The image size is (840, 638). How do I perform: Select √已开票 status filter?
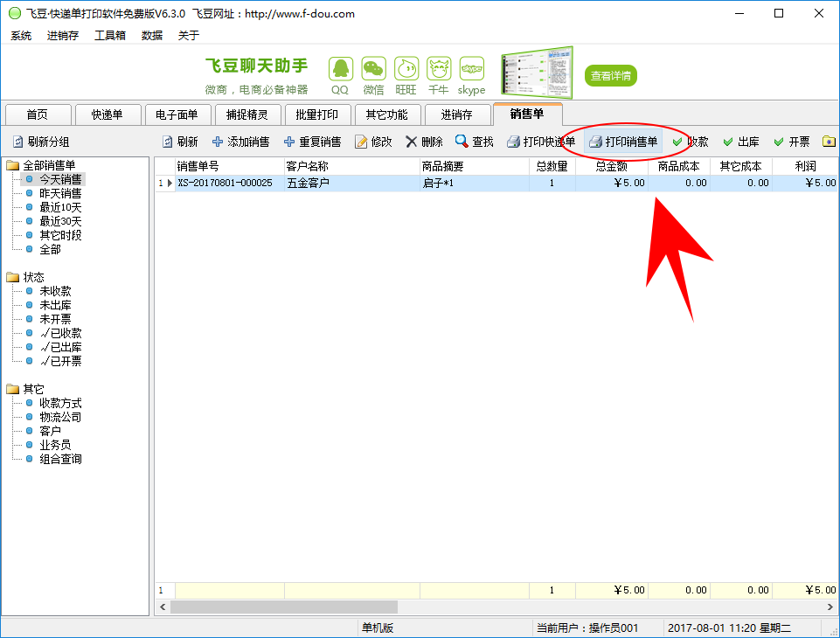[60, 361]
